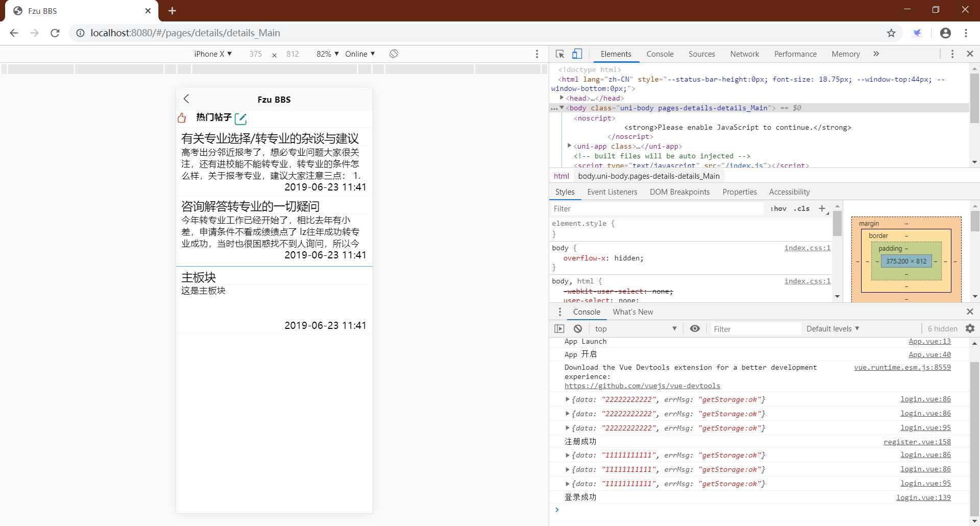The image size is (980, 526).
Task: Switch to the Elements tab
Action: [616, 54]
